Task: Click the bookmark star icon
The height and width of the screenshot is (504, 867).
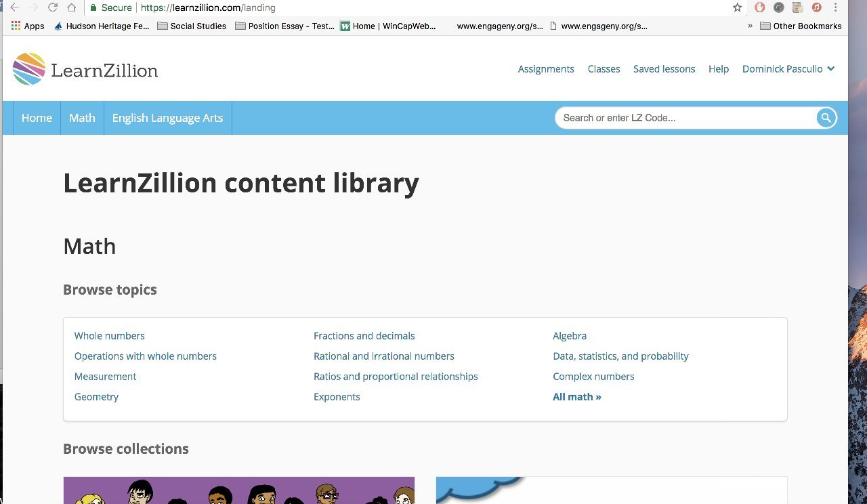Action: pos(736,7)
